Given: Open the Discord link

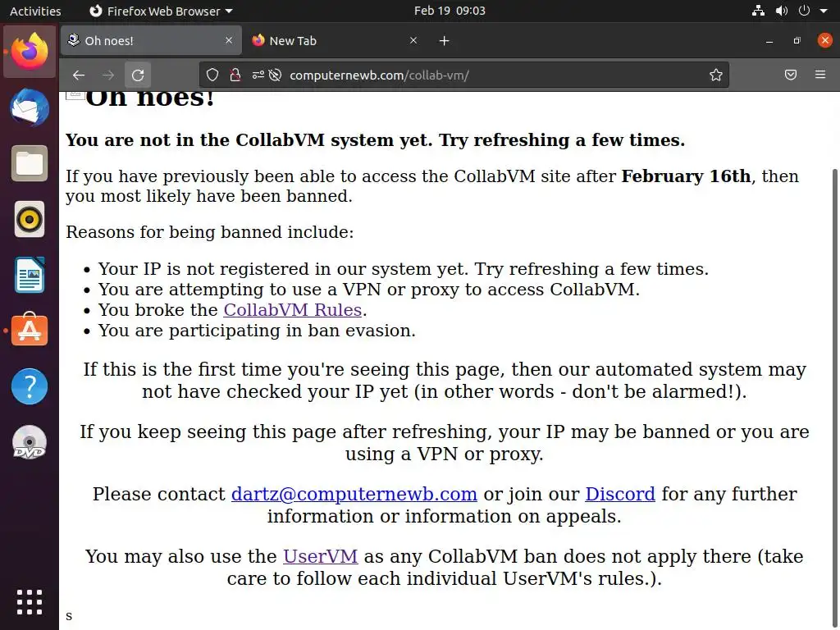Looking at the screenshot, I should click(620, 494).
